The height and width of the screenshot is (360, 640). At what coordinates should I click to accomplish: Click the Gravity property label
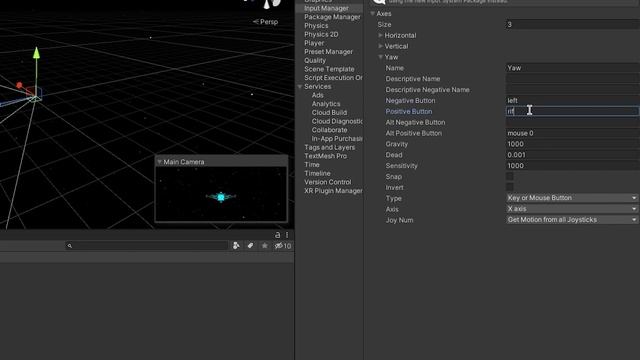[396, 144]
